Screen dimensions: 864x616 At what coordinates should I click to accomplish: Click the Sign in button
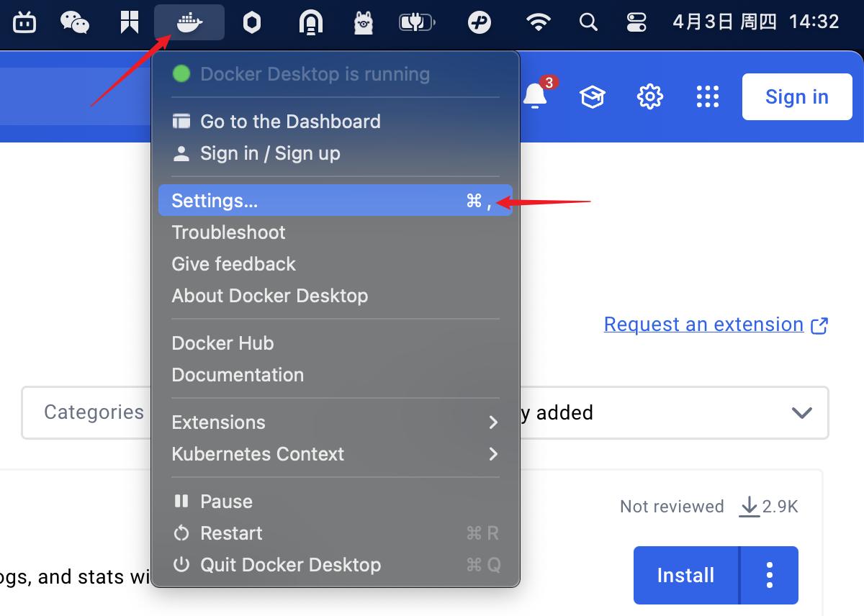pos(797,96)
